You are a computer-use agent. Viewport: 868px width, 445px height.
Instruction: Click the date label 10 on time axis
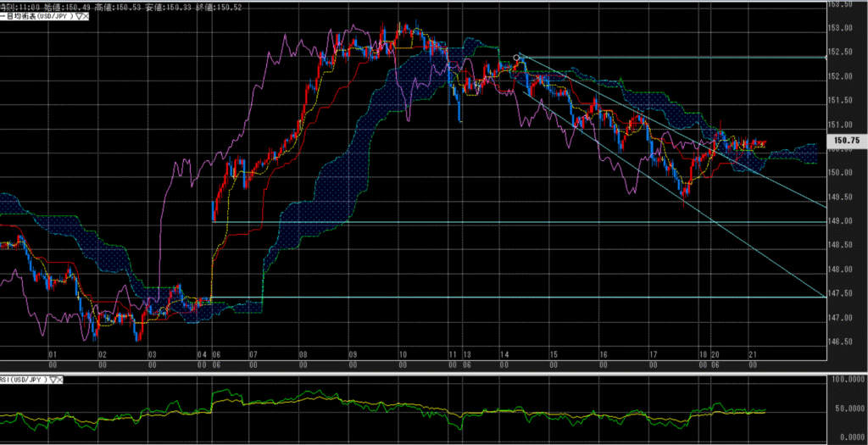click(x=403, y=354)
